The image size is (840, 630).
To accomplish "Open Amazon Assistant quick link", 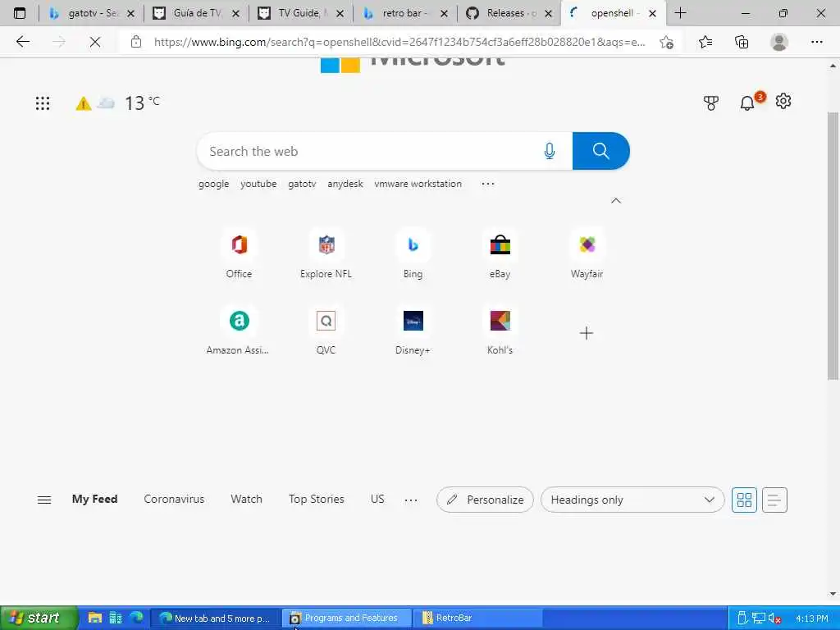I will tap(239, 331).
